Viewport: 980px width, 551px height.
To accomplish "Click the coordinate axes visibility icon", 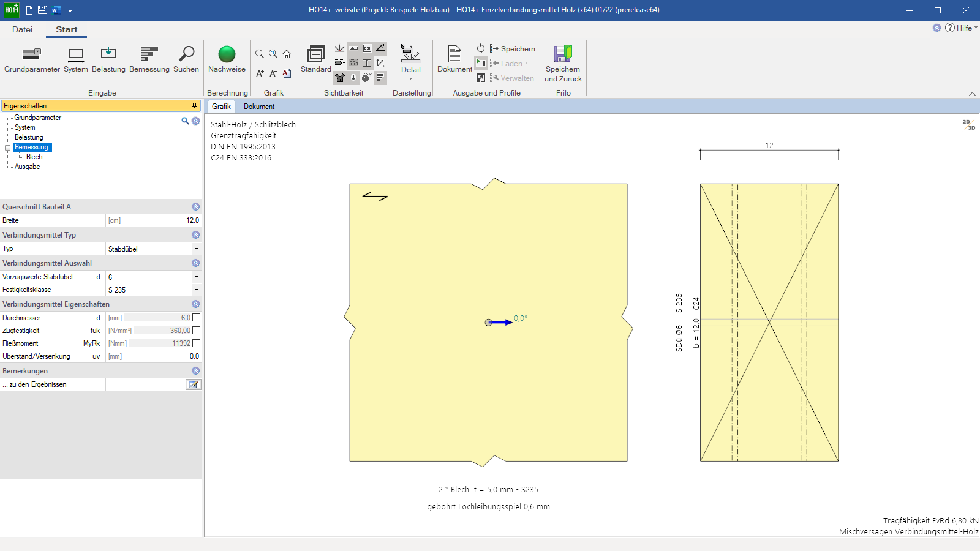I will (380, 63).
